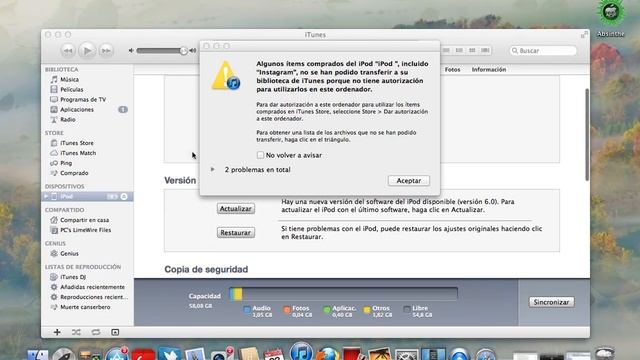Expand the iPod device disclosure triangle
Image resolution: width=640 pixels, height=360 pixels.
point(46,196)
